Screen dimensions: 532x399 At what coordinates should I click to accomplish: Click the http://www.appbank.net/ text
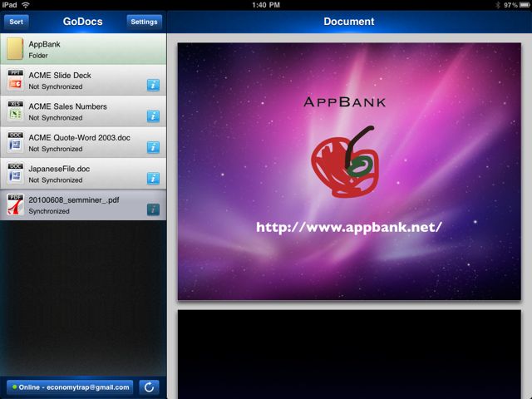pyautogui.click(x=349, y=227)
